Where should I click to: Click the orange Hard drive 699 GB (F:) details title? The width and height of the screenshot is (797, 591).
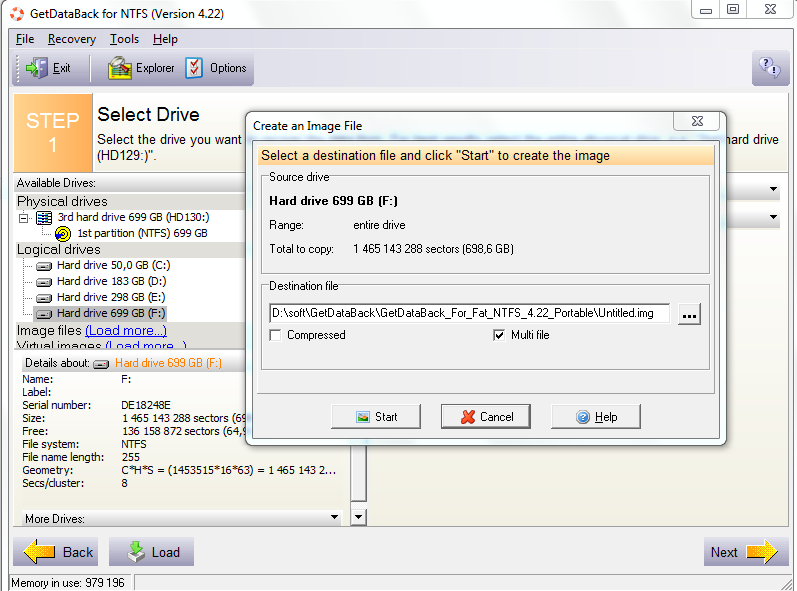[168, 363]
